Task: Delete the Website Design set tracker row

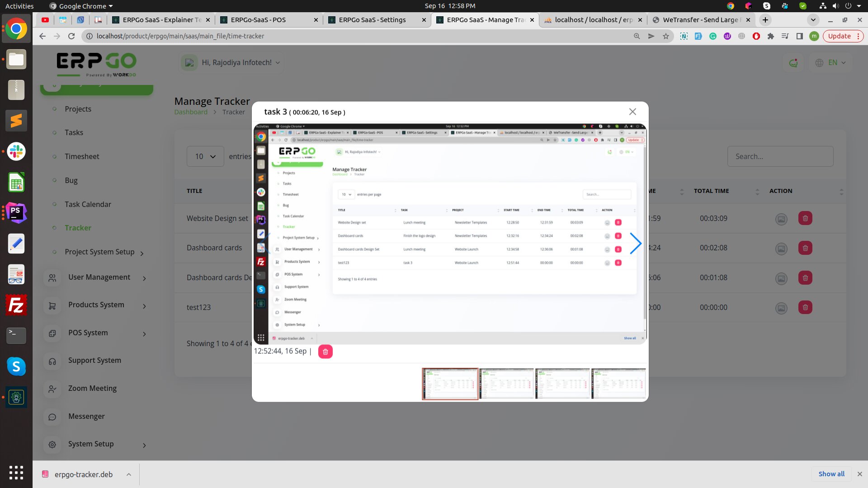Action: click(x=805, y=219)
